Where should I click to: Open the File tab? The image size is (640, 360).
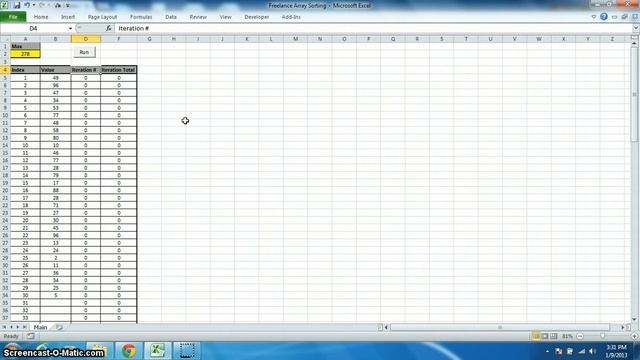[x=13, y=17]
